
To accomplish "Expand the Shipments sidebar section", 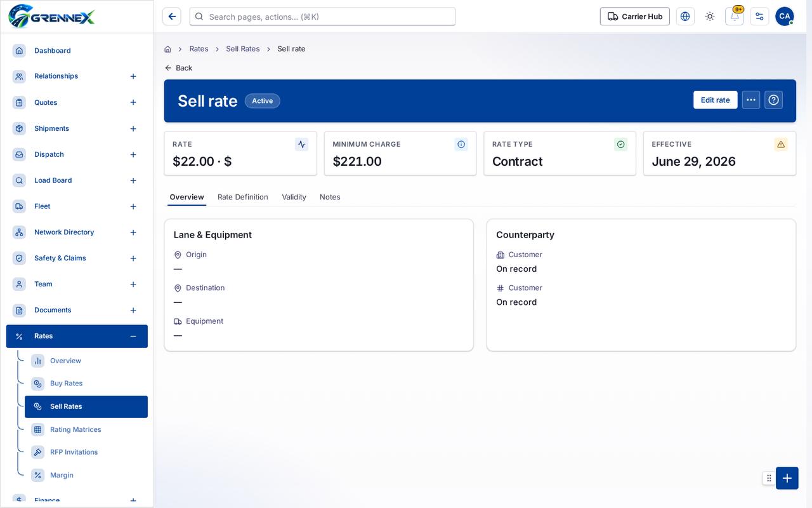I will 133,129.
